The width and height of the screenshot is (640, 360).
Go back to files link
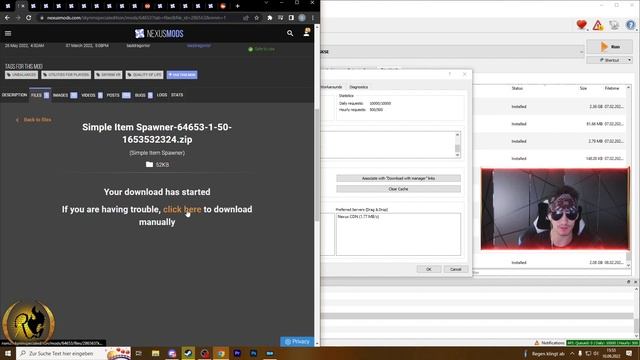coord(34,120)
